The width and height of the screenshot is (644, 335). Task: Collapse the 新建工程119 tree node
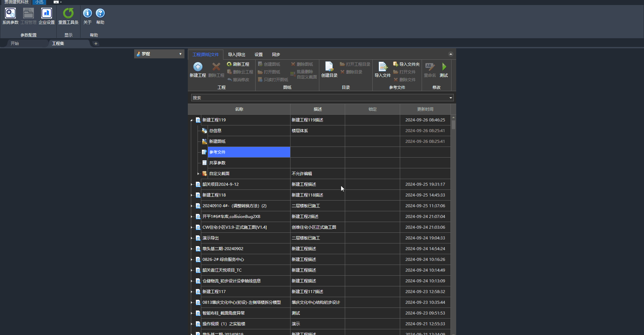pyautogui.click(x=192, y=120)
